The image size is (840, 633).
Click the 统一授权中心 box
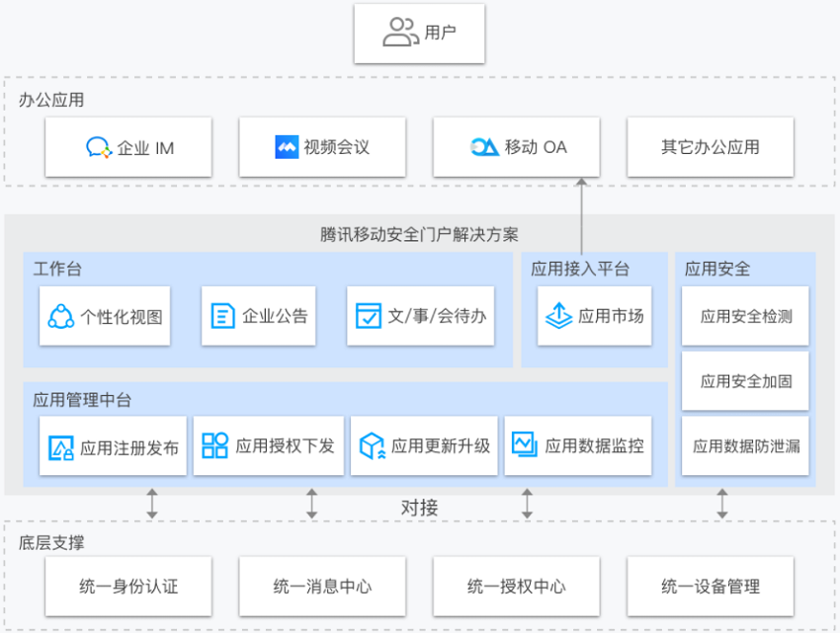517,587
